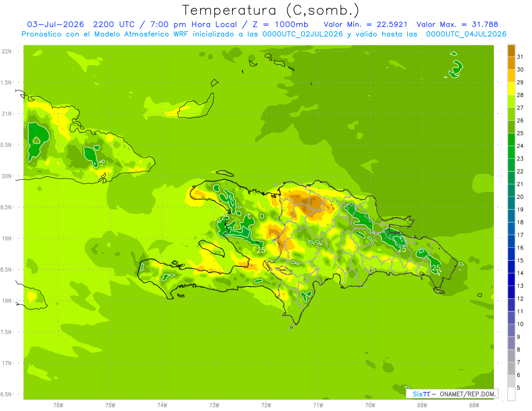The height and width of the screenshot is (411, 532).
Task: Click colorbar value "16"
Action: (x=520, y=247)
